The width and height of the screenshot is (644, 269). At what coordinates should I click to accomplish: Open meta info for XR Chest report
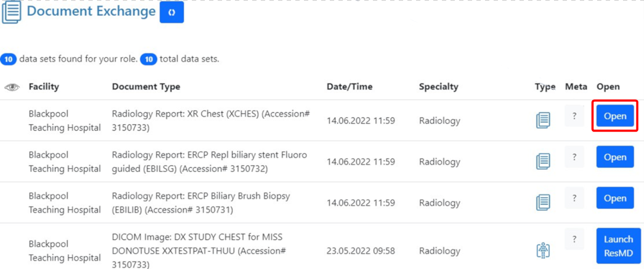(574, 116)
